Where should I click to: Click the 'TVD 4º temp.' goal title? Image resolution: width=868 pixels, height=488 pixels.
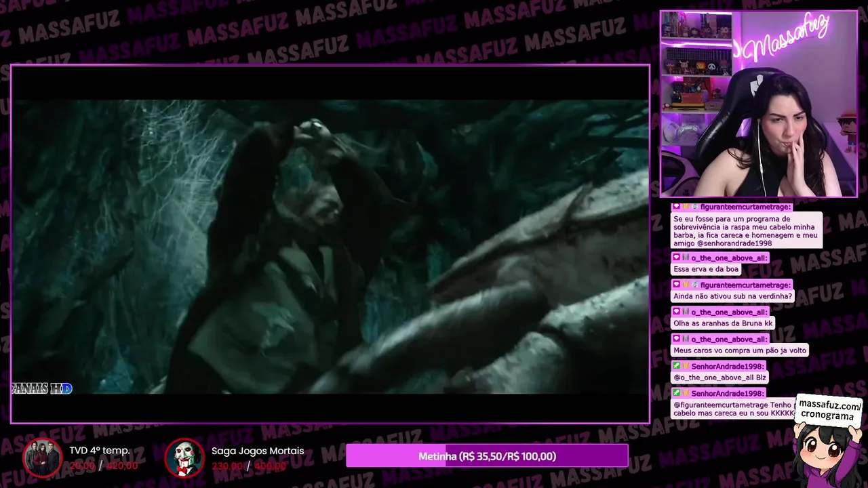click(100, 451)
